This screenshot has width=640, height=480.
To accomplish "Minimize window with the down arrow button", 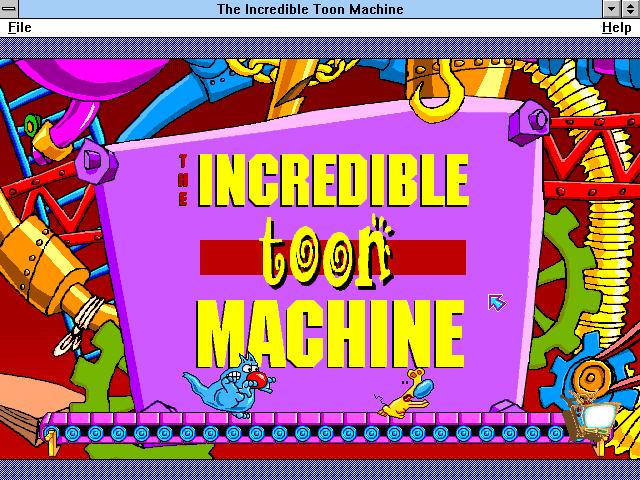I will [611, 9].
